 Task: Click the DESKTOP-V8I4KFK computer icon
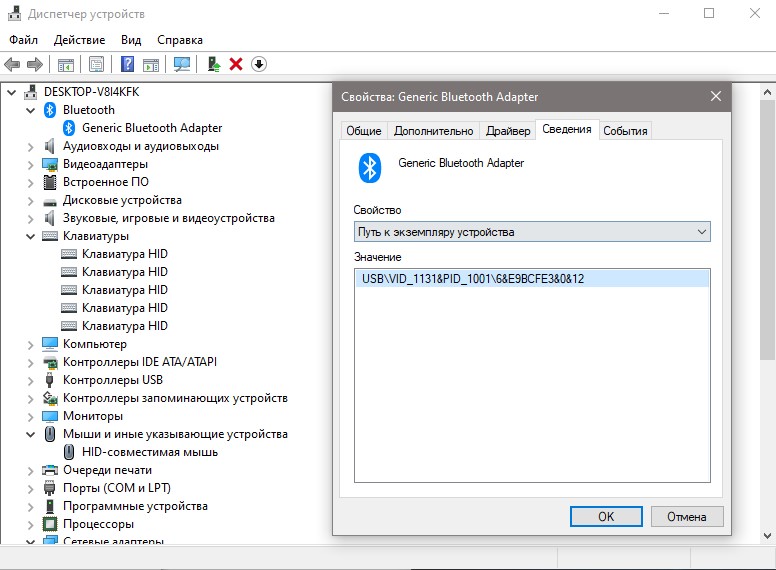31,92
